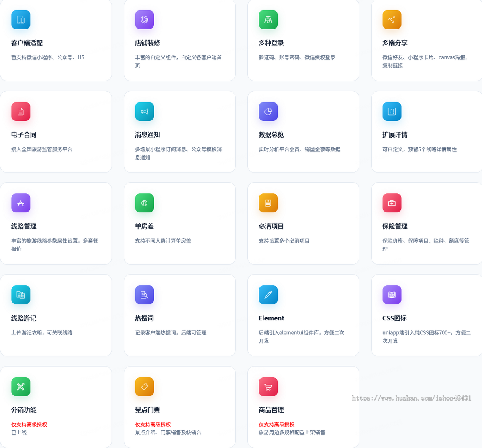Image resolution: width=482 pixels, height=448 pixels.
Task: Select the 保险管理 title text
Action: pos(395,226)
